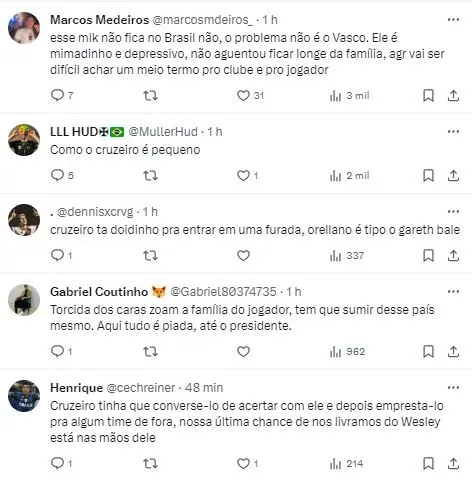The width and height of the screenshot is (472, 480).
Task: Open the 48 min timestamp on Henrique's tweet
Action: tap(204, 388)
